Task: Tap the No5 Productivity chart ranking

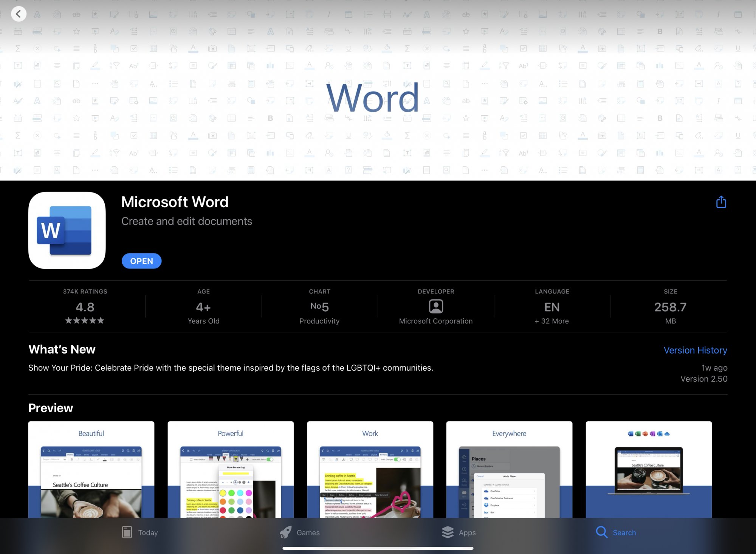Action: click(x=319, y=307)
